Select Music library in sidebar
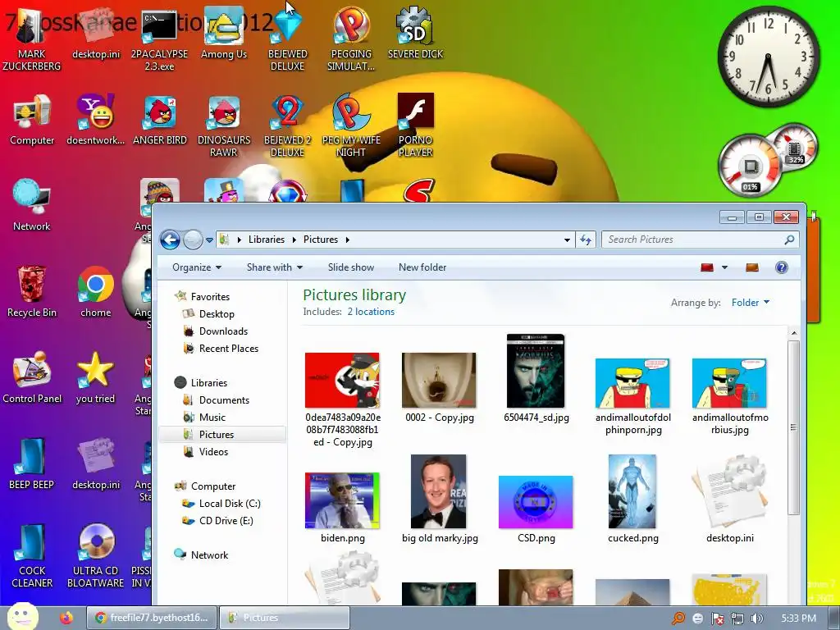Viewport: 840px width, 630px height. 212,418
